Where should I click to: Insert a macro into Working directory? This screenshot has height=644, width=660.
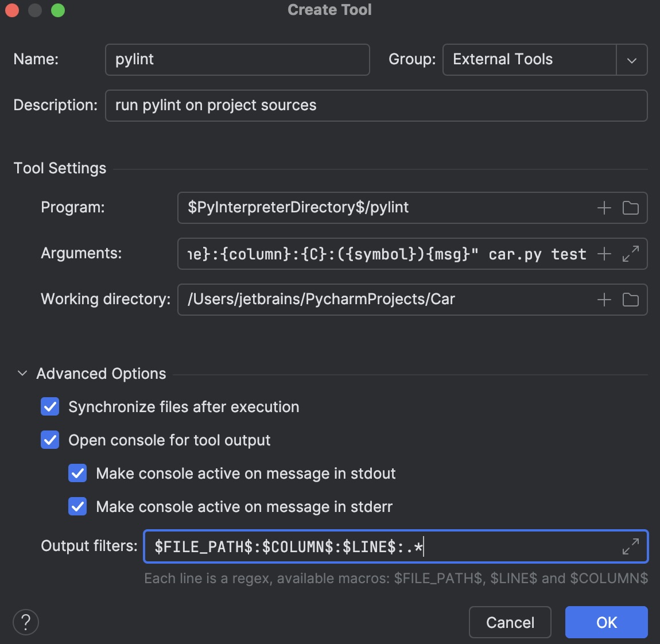point(604,299)
